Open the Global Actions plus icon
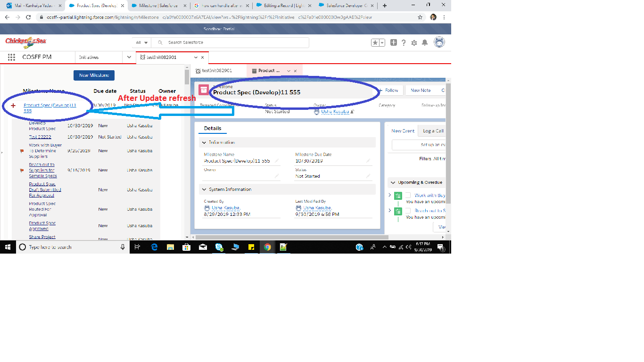The width and height of the screenshot is (644, 362). (x=394, y=42)
